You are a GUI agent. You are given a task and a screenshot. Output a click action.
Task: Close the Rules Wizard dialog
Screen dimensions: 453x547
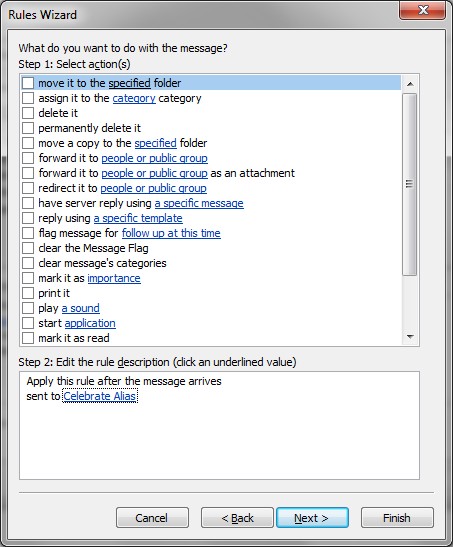[423, 10]
